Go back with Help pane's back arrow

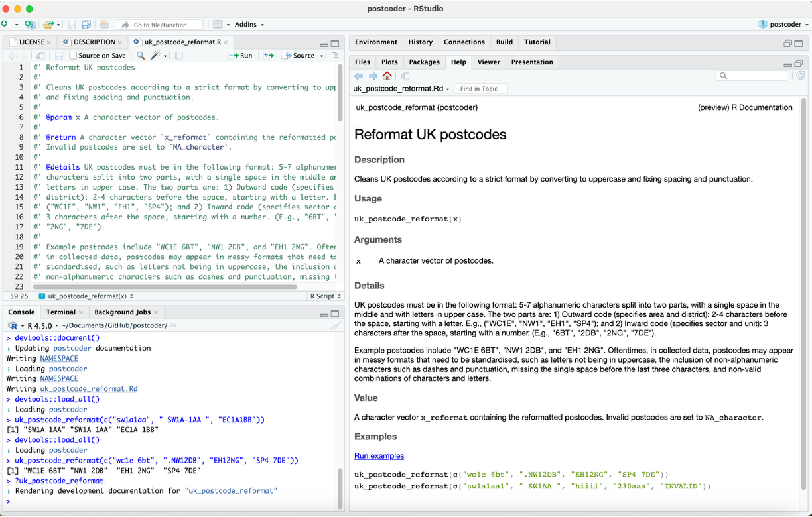[359, 76]
